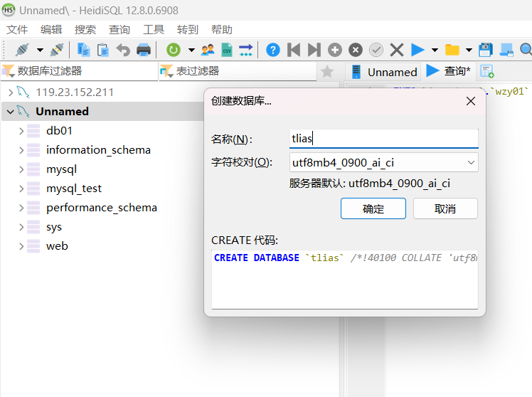Open the 编辑 menu
This screenshot has width=532, height=397.
click(51, 29)
